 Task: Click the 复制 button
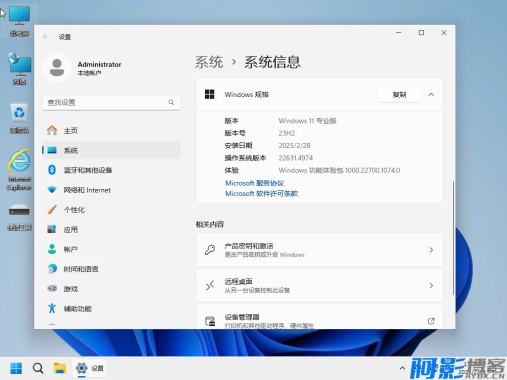click(x=399, y=95)
